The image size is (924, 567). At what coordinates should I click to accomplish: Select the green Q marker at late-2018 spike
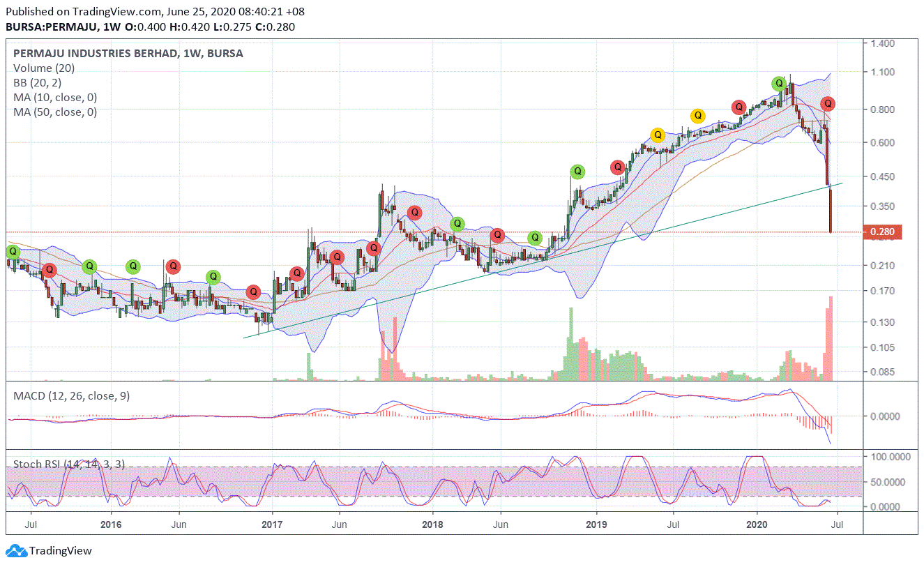click(x=577, y=171)
